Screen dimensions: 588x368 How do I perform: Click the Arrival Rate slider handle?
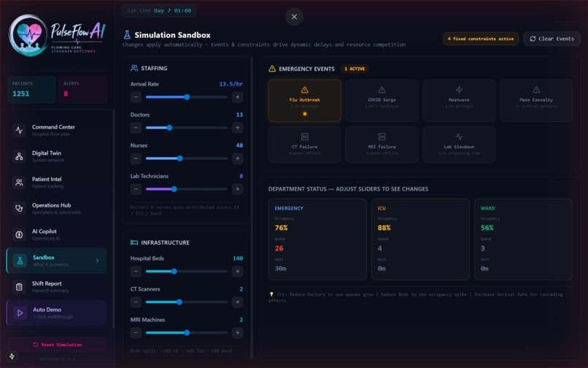coord(187,97)
